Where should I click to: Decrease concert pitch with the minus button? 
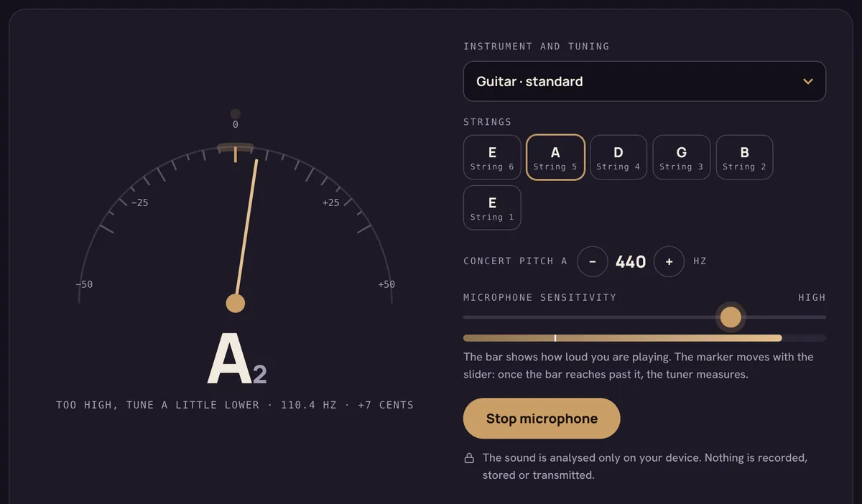click(593, 261)
